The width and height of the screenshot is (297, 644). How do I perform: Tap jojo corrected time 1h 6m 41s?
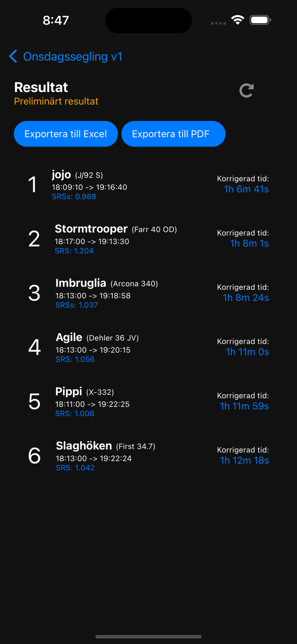point(246,189)
